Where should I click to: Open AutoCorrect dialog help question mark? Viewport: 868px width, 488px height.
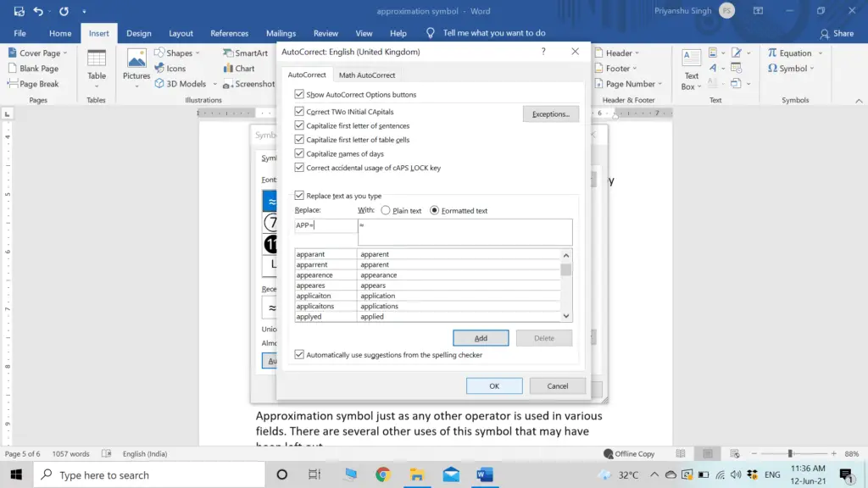[543, 52]
